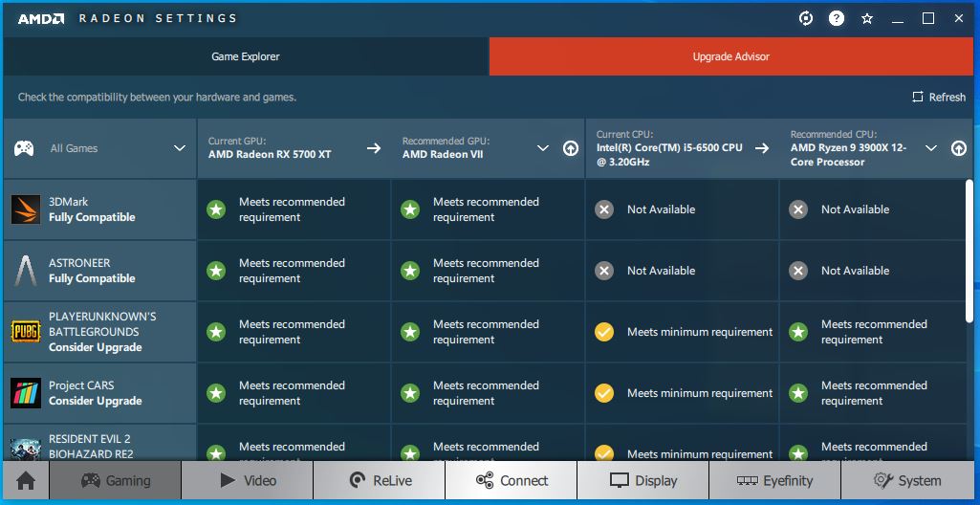Click the ASTRONEER game icon
980x505 pixels.
[x=26, y=271]
